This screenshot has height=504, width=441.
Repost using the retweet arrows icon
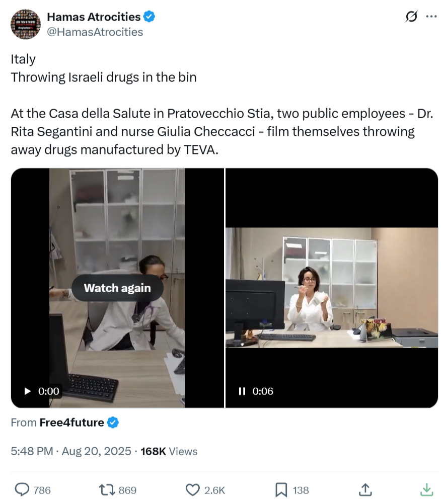[x=106, y=489]
